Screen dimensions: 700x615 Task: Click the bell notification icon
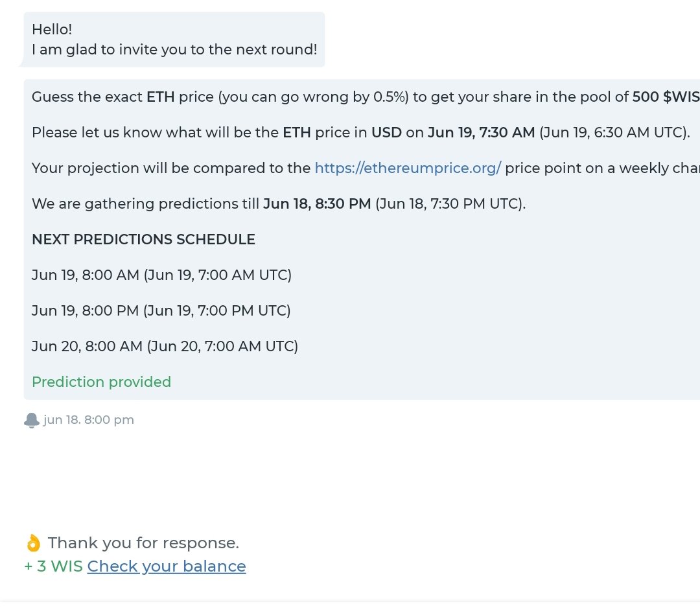[x=31, y=420]
